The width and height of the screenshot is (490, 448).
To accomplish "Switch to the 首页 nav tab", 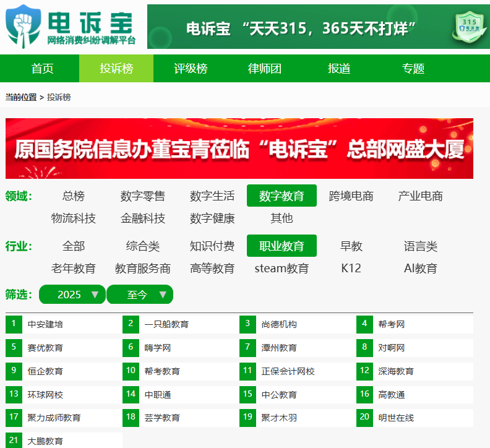I will [43, 69].
